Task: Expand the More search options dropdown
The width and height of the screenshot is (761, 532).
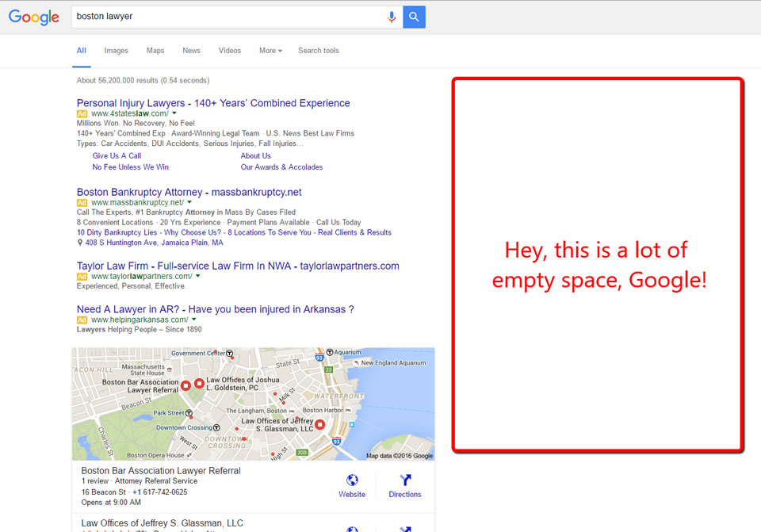Action: point(270,51)
